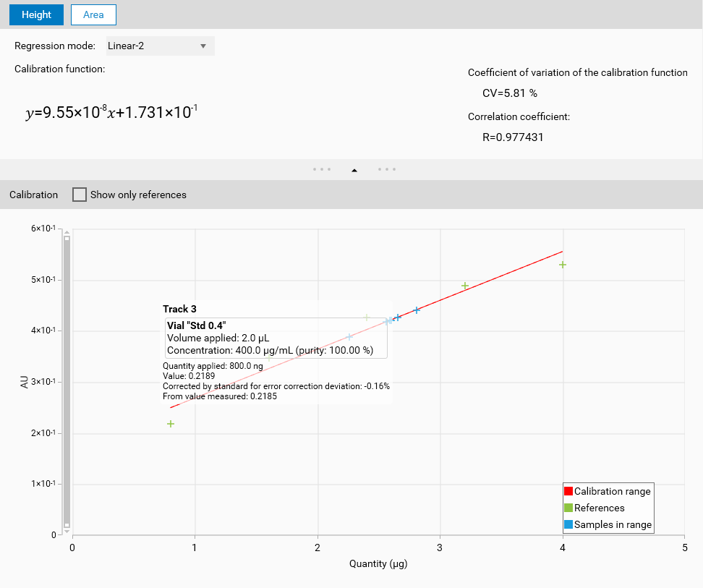Open the Regression mode dropdown
Screen dimensions: 703x588
point(160,46)
